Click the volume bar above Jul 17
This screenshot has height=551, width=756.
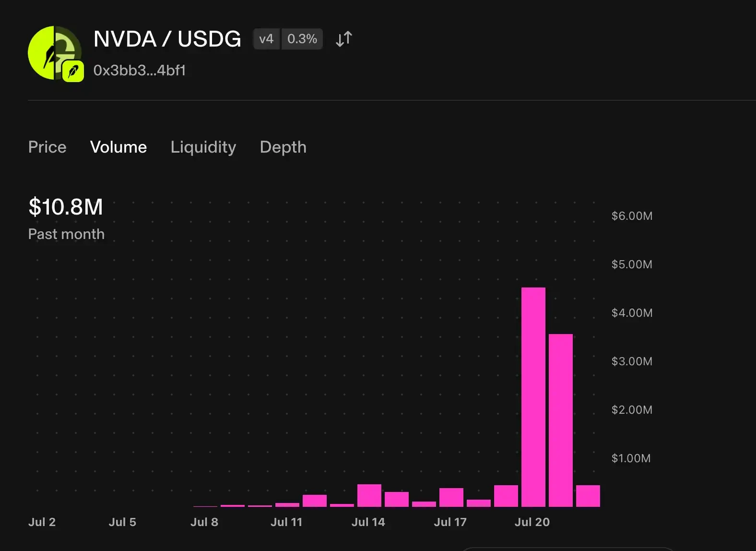coord(451,497)
